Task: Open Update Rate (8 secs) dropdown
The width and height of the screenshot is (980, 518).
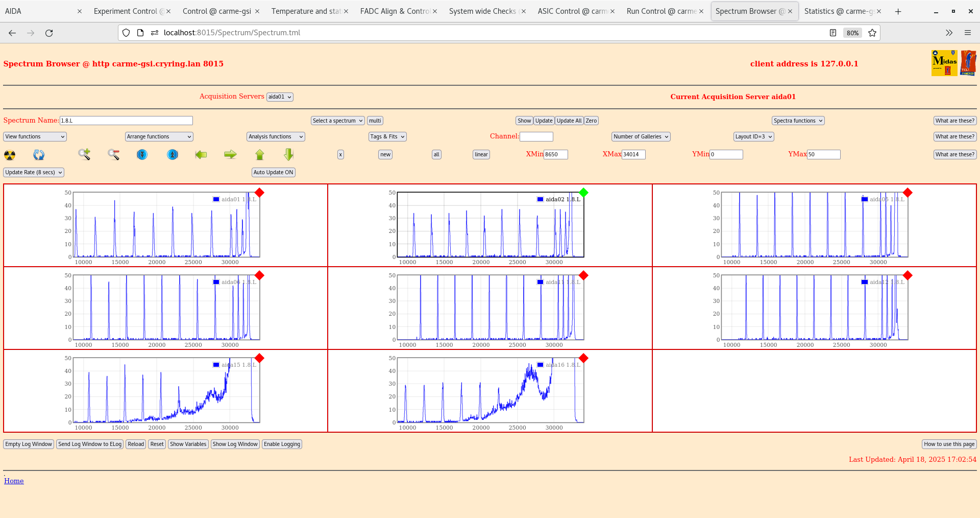Action: (34, 172)
